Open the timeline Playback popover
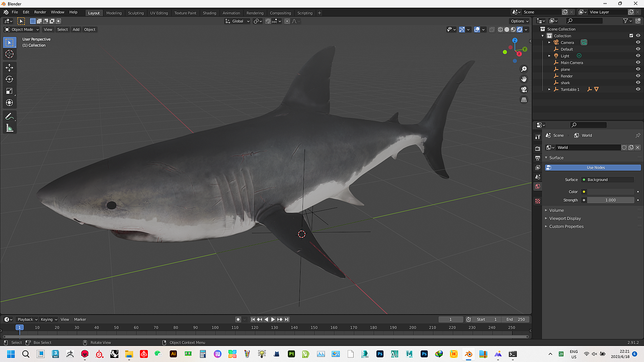The width and height of the screenshot is (644, 362). [x=27, y=319]
